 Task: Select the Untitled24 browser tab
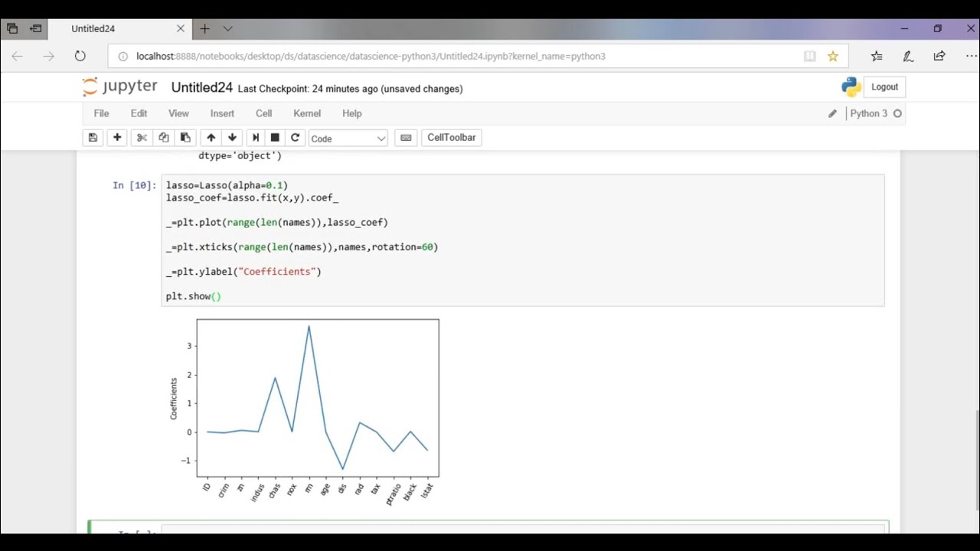[119, 28]
